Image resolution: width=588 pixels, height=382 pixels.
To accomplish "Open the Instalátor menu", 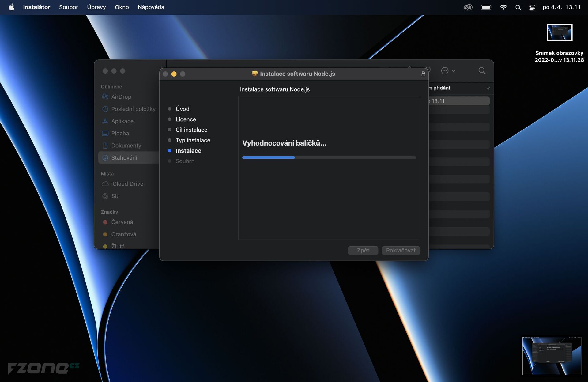I will coord(36,7).
